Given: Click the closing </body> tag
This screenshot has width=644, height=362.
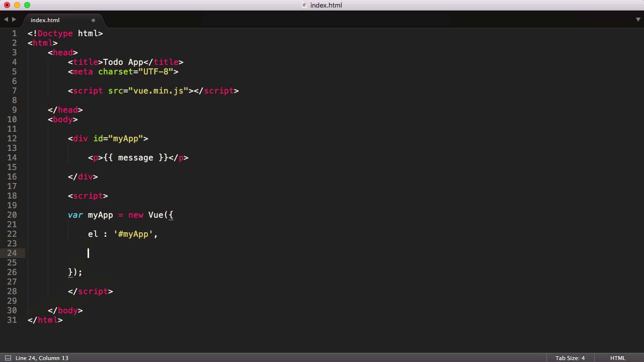Looking at the screenshot, I should point(65,310).
